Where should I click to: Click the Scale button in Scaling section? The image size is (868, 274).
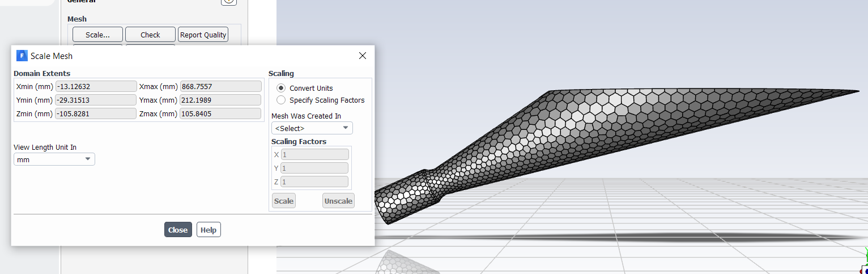[x=284, y=201]
